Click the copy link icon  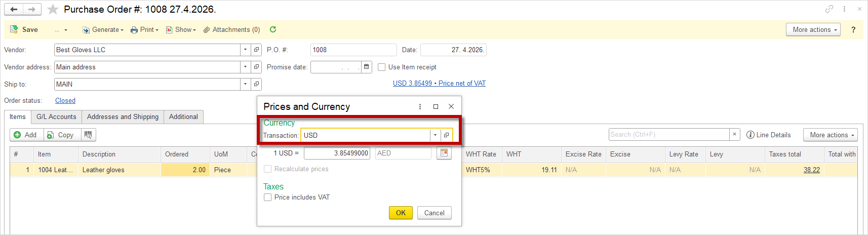[829, 9]
